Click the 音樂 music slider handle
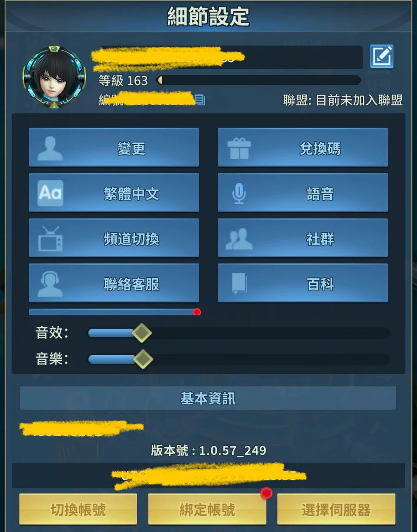This screenshot has width=417, height=532. tap(143, 359)
